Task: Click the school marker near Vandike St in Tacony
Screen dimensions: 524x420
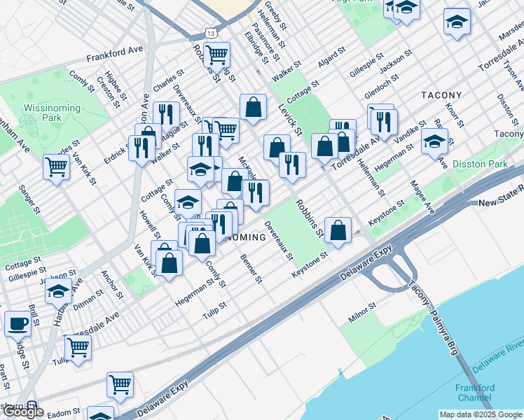Action: tap(434, 141)
